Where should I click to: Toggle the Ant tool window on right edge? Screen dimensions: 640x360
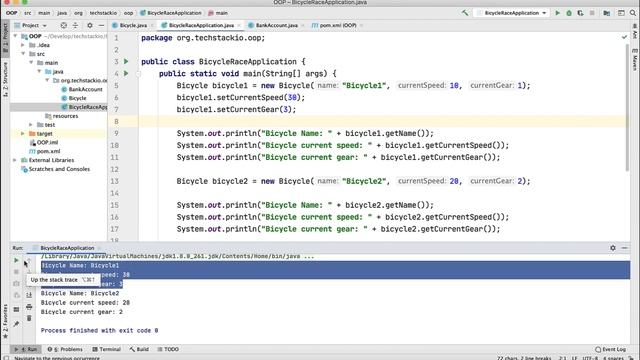[635, 32]
